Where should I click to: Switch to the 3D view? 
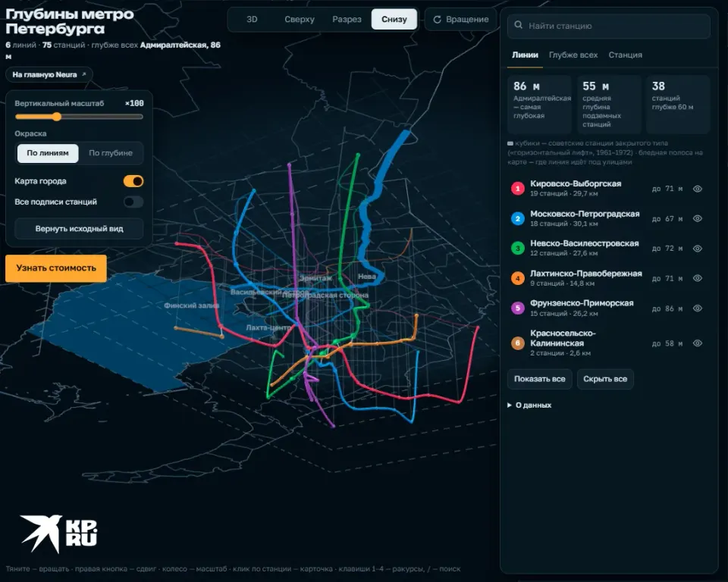point(252,20)
